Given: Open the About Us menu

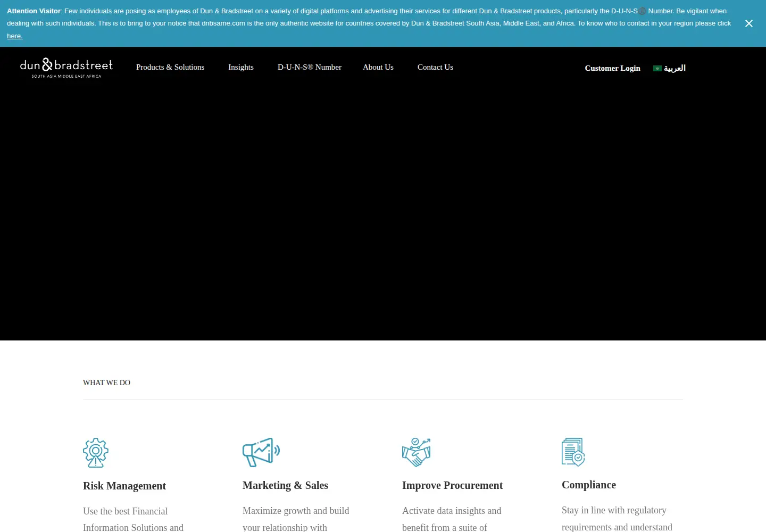Looking at the screenshot, I should (x=378, y=67).
